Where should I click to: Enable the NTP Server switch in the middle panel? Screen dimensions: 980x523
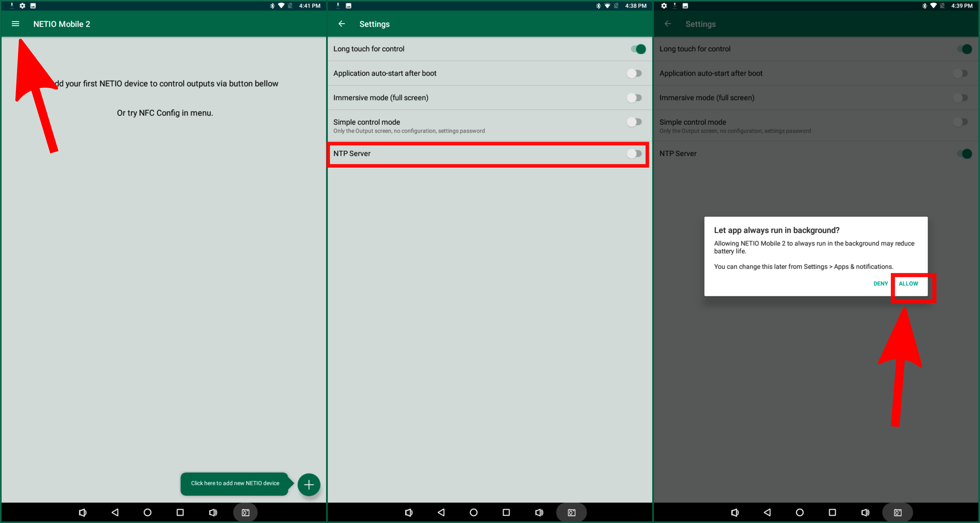(634, 154)
